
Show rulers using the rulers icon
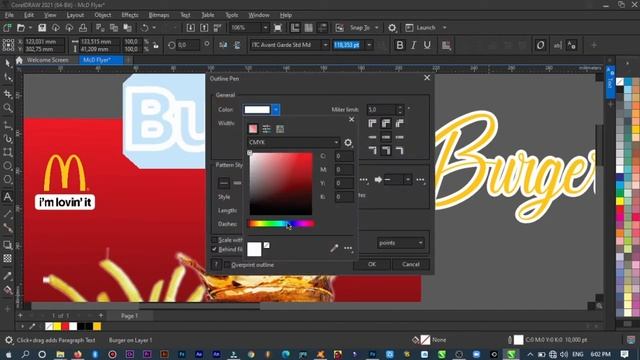click(295, 28)
